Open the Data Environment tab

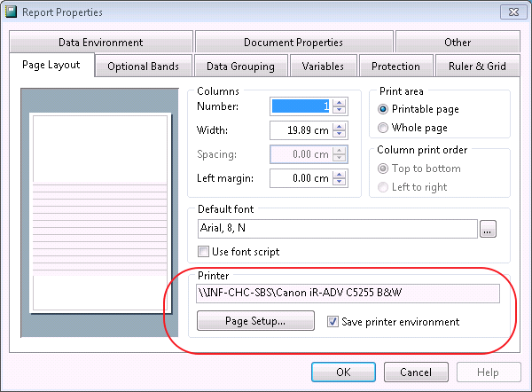click(101, 42)
